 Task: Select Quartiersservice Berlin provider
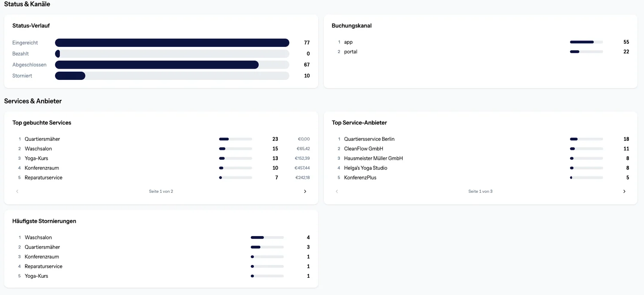(x=369, y=139)
